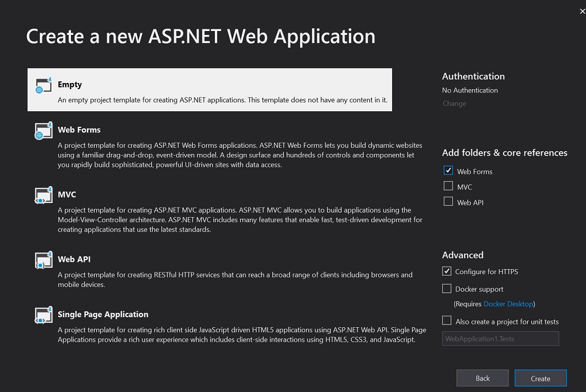Disable Configure for HTTPS option
586x392 pixels.
tap(447, 271)
